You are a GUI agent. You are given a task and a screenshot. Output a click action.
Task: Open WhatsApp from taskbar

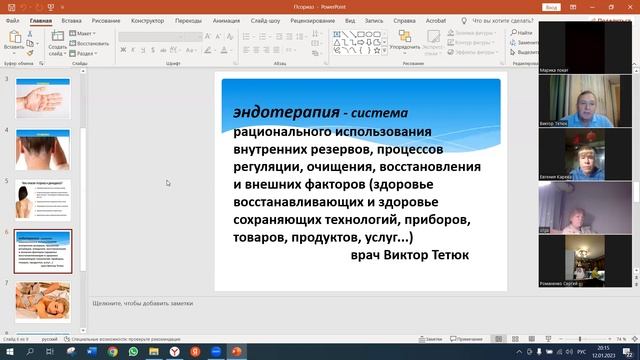(133, 351)
